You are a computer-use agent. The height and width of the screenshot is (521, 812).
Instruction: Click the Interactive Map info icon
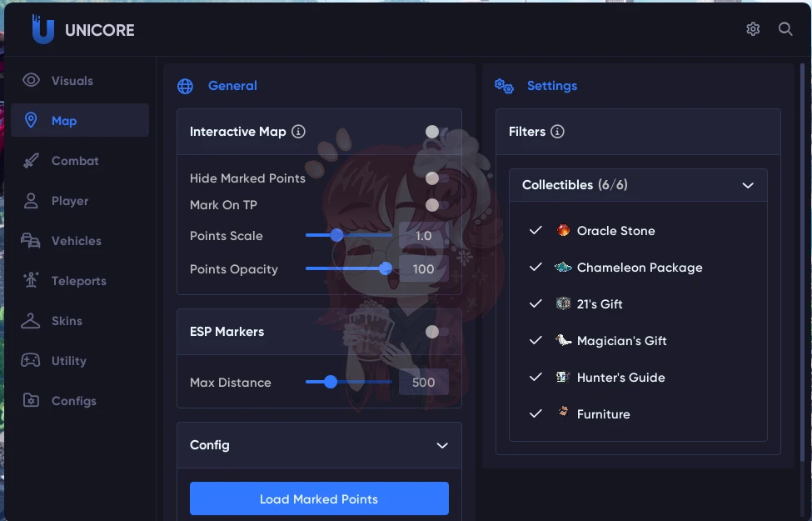click(298, 132)
